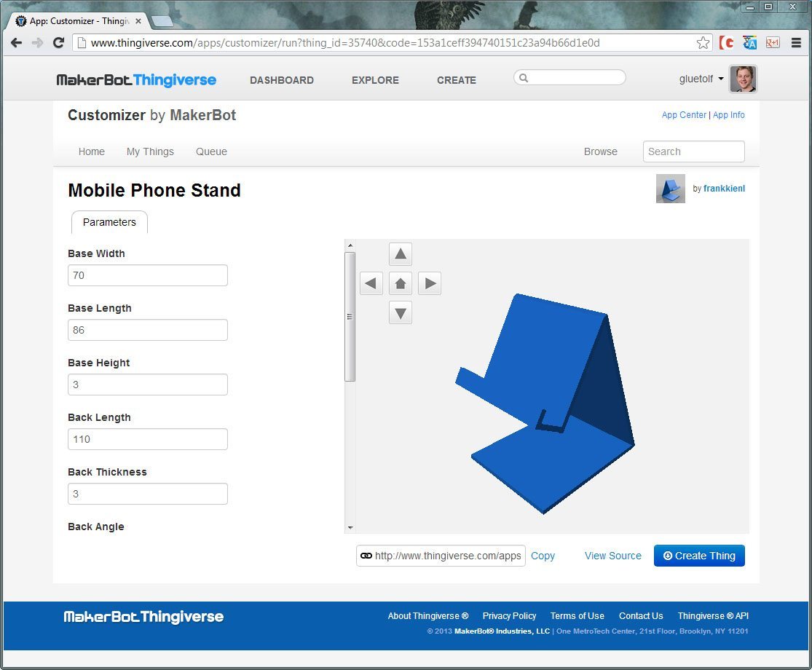
Task: Click parameters scrollbar down arrow
Action: coord(350,527)
